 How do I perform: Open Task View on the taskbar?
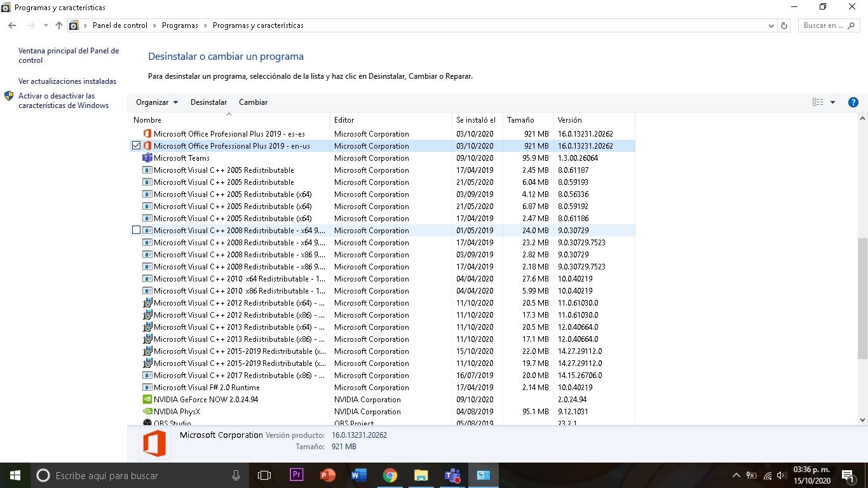pyautogui.click(x=264, y=475)
